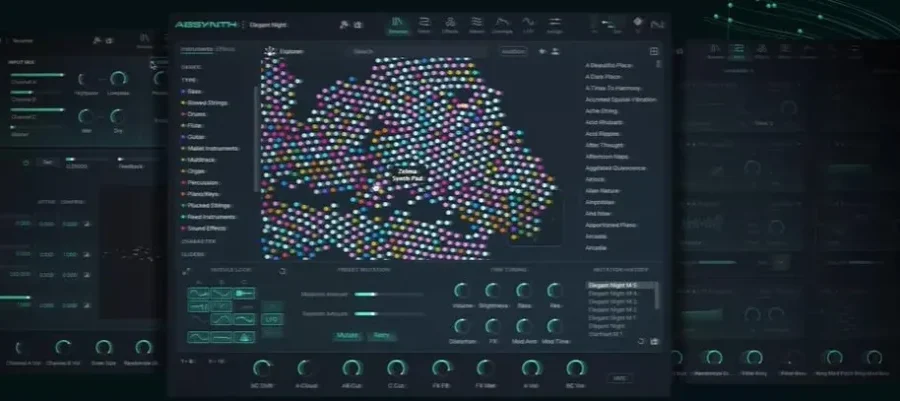
Task: Expand the GENRE tag section
Action: click(191, 67)
